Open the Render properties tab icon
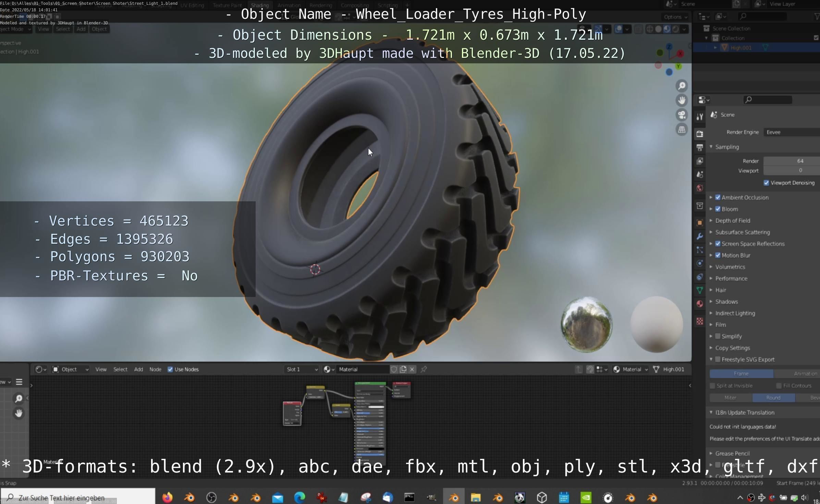 (x=700, y=134)
